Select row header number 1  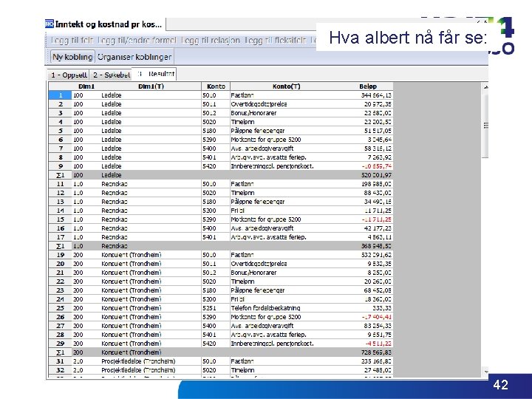(x=60, y=95)
